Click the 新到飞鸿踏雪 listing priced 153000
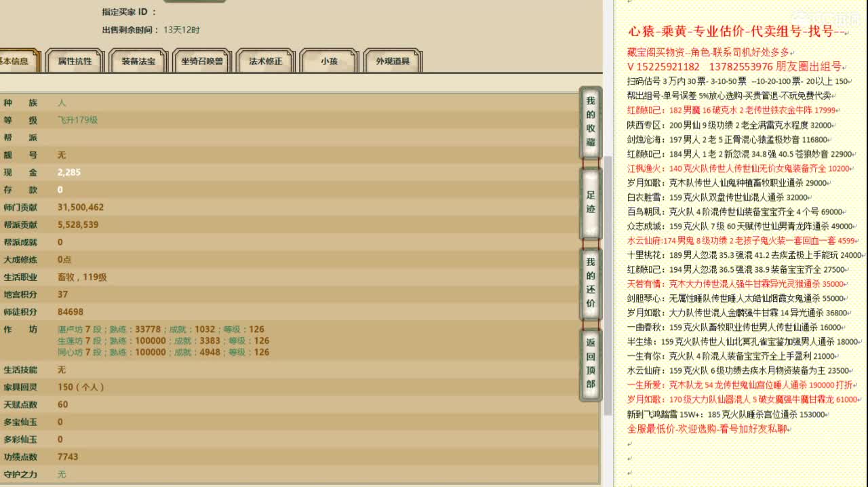 point(727,414)
